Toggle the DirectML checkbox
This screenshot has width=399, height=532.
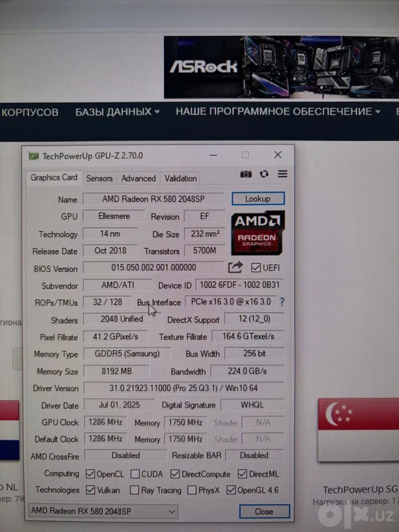(x=242, y=474)
